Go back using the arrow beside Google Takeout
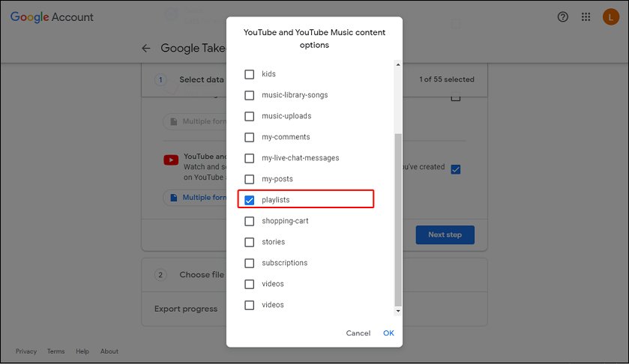Image resolution: width=629 pixels, height=364 pixels. 146,49
